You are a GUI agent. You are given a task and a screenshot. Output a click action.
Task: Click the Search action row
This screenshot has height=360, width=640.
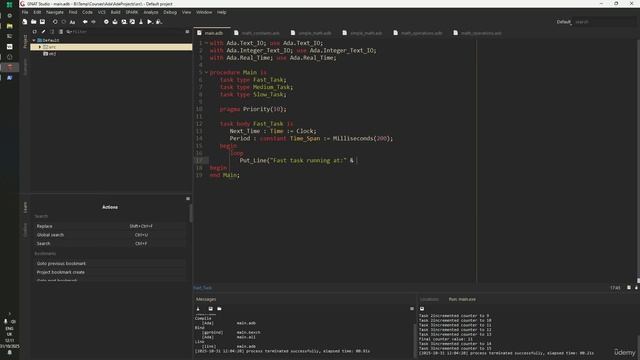point(109,243)
